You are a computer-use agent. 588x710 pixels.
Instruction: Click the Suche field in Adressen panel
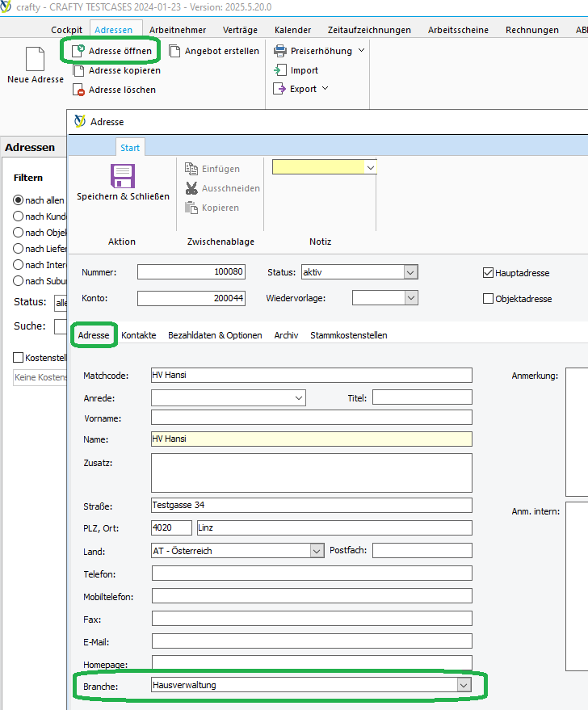(x=61, y=326)
